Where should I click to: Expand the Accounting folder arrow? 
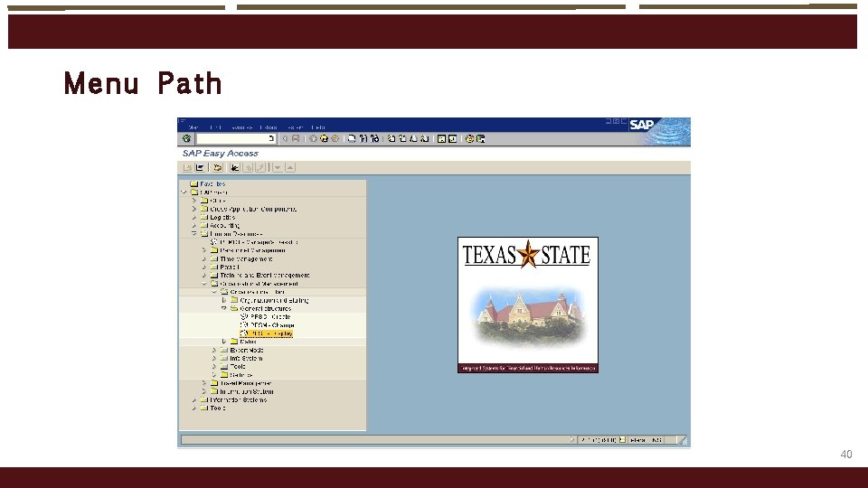tap(194, 226)
